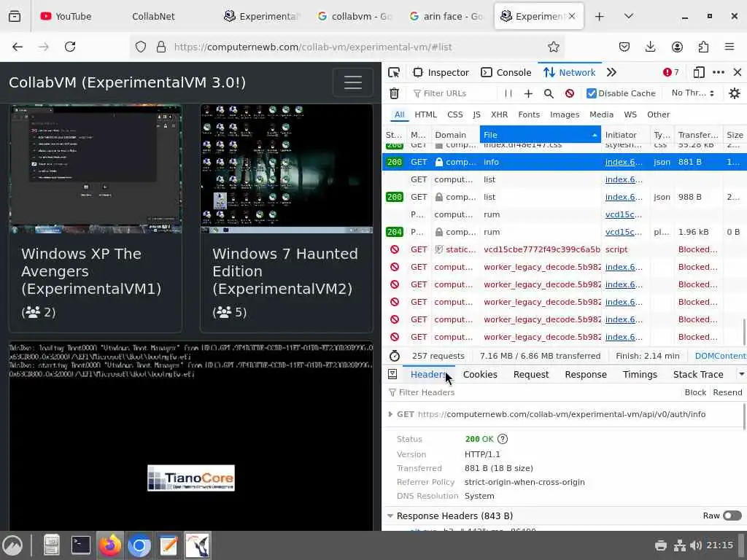The image size is (747, 560).
Task: Click the plus icon in the network toolbar
Action: click(528, 93)
